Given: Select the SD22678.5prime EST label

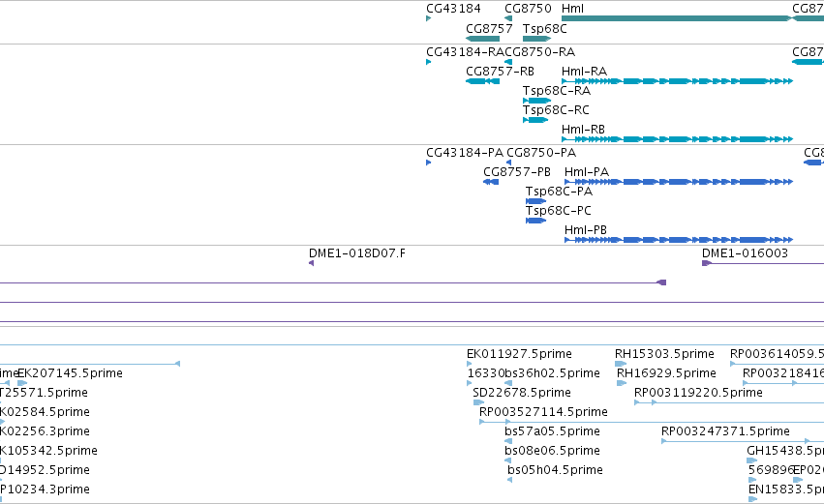Looking at the screenshot, I should click(522, 393).
